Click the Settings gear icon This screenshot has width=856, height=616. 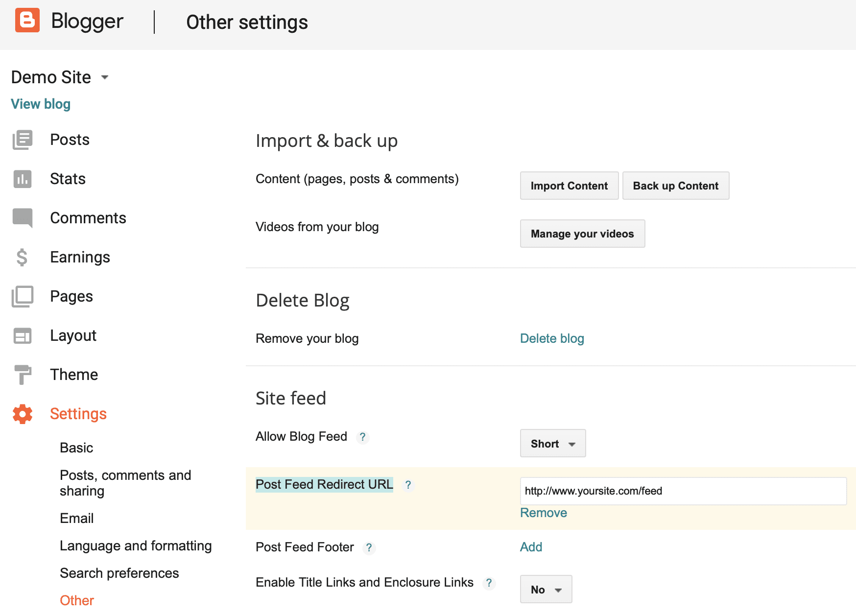[22, 413]
